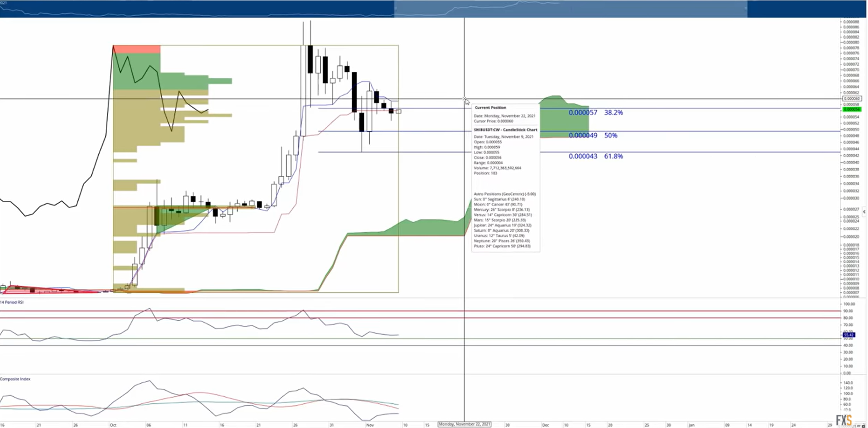
Task: Click the Monday, November 22, 2021 date label
Action: 465,424
